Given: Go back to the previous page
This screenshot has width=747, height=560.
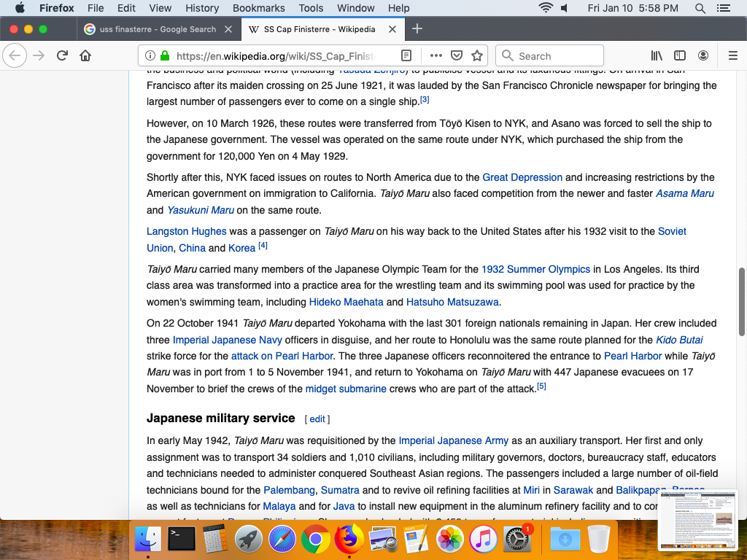Looking at the screenshot, I should point(15,56).
